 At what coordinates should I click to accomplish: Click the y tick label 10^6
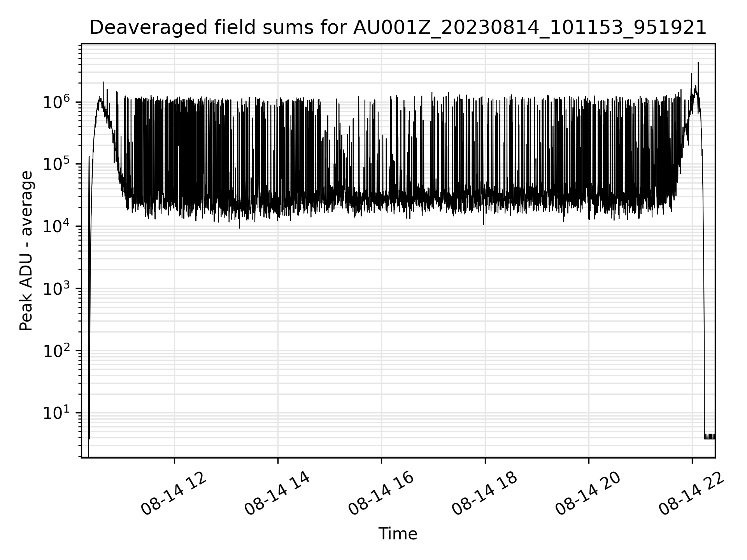[57, 102]
